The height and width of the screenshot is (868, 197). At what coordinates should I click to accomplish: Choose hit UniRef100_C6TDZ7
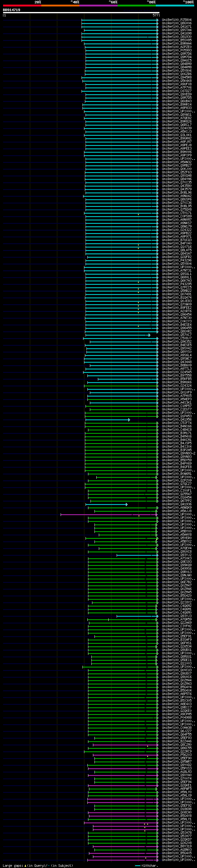176,91
